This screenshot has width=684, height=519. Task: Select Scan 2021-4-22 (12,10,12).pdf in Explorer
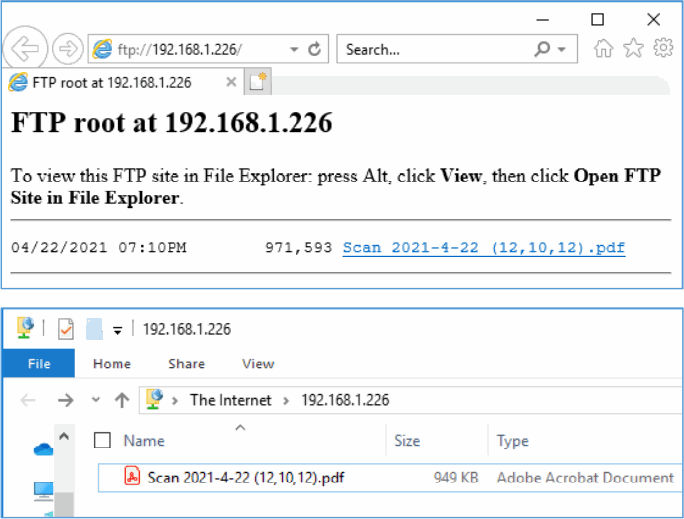[x=246, y=478]
